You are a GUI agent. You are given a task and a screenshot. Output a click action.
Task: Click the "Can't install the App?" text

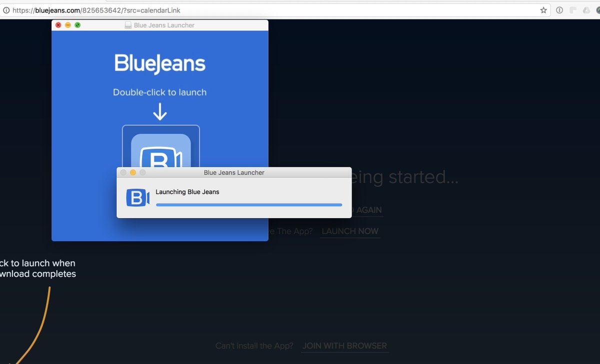254,346
